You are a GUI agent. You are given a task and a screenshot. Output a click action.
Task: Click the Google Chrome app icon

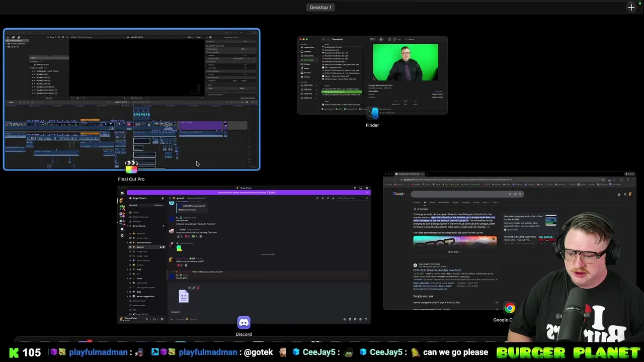[x=510, y=309]
